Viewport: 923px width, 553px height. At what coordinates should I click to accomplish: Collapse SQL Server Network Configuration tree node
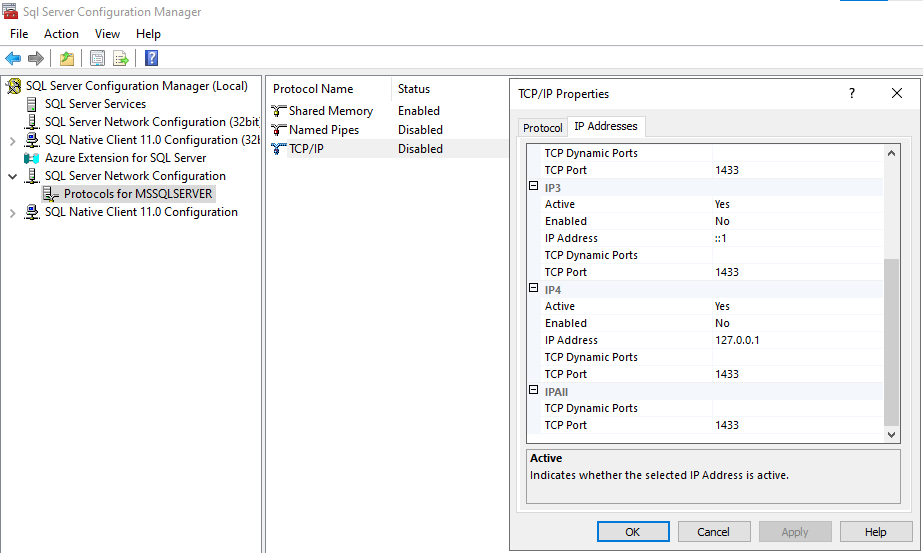[12, 176]
